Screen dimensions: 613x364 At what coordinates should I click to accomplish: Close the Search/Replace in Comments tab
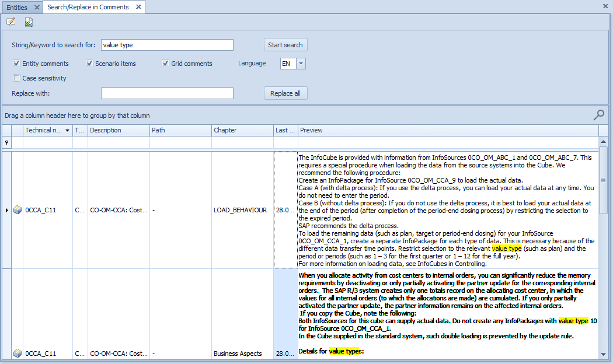click(x=138, y=7)
